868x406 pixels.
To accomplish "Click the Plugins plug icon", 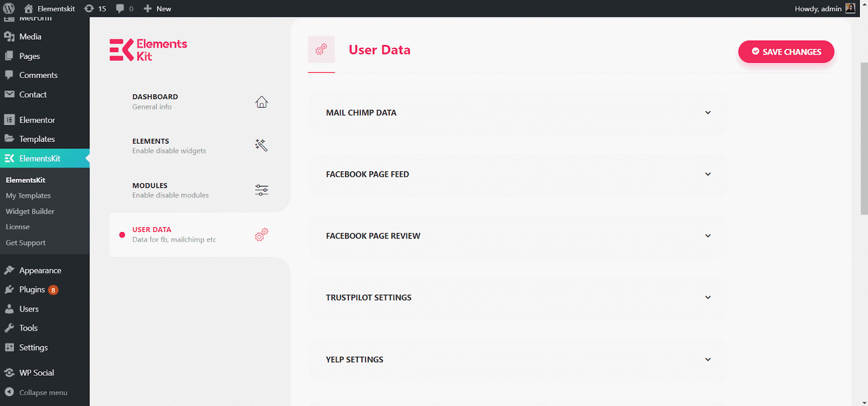I will [9, 289].
